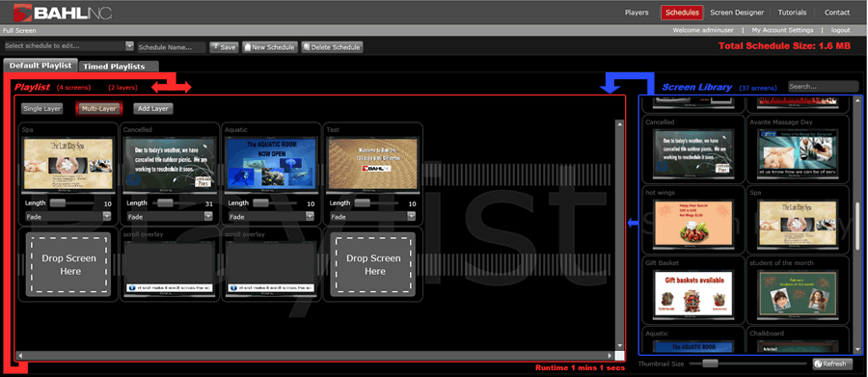Open My Account Settings link
868x377 pixels.
click(782, 31)
